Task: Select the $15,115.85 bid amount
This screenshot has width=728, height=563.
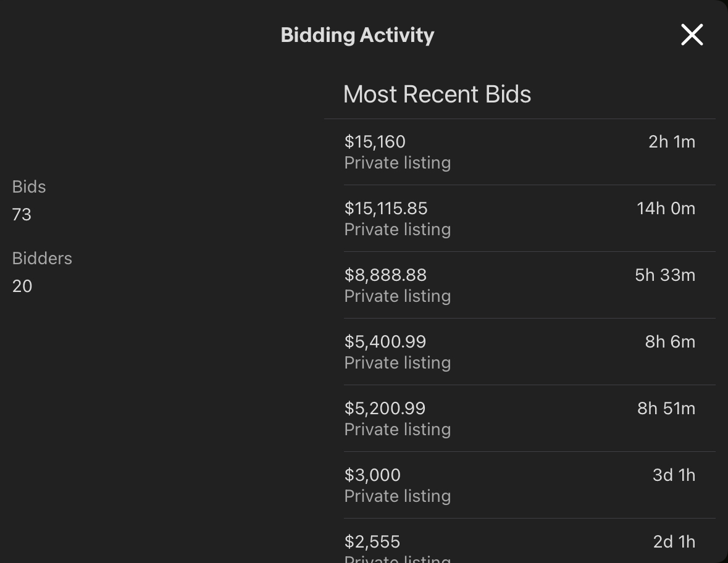Action: (386, 209)
